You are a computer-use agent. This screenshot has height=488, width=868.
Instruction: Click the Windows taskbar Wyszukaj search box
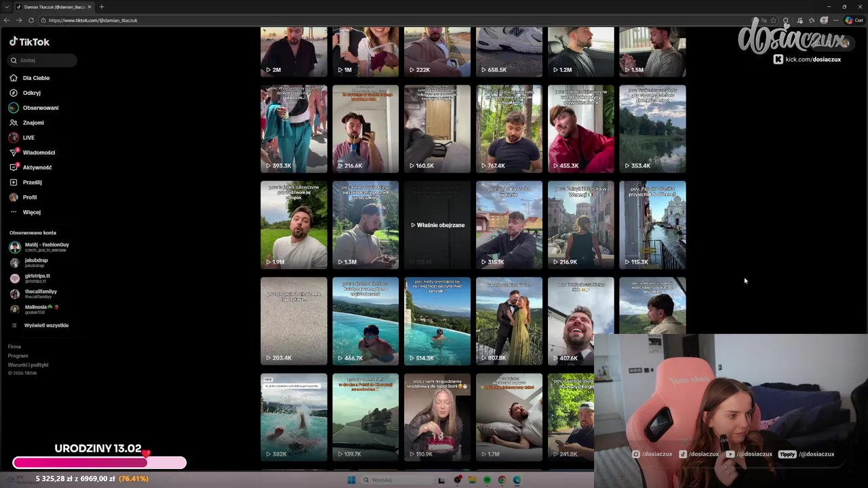point(396,480)
